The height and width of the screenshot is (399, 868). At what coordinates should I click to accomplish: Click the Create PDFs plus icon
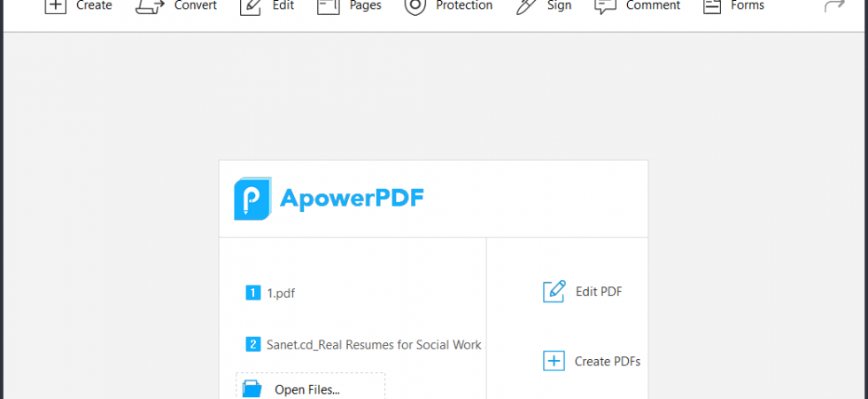click(554, 362)
